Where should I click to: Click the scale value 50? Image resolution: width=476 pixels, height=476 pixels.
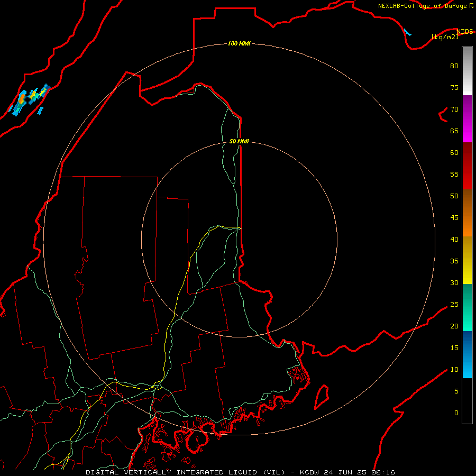[454, 196]
